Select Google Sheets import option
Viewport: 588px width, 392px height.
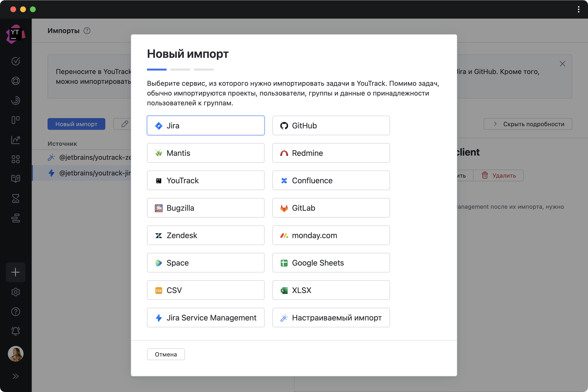click(x=331, y=263)
